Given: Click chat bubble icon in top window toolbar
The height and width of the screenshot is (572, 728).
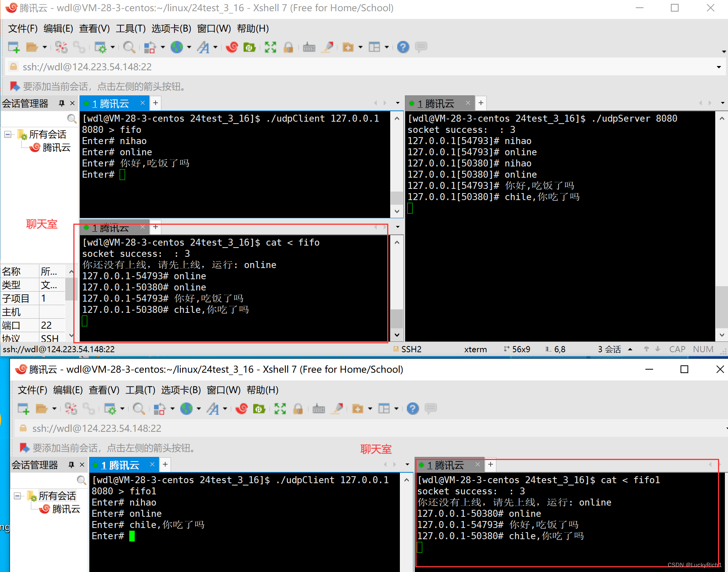Looking at the screenshot, I should [x=421, y=47].
